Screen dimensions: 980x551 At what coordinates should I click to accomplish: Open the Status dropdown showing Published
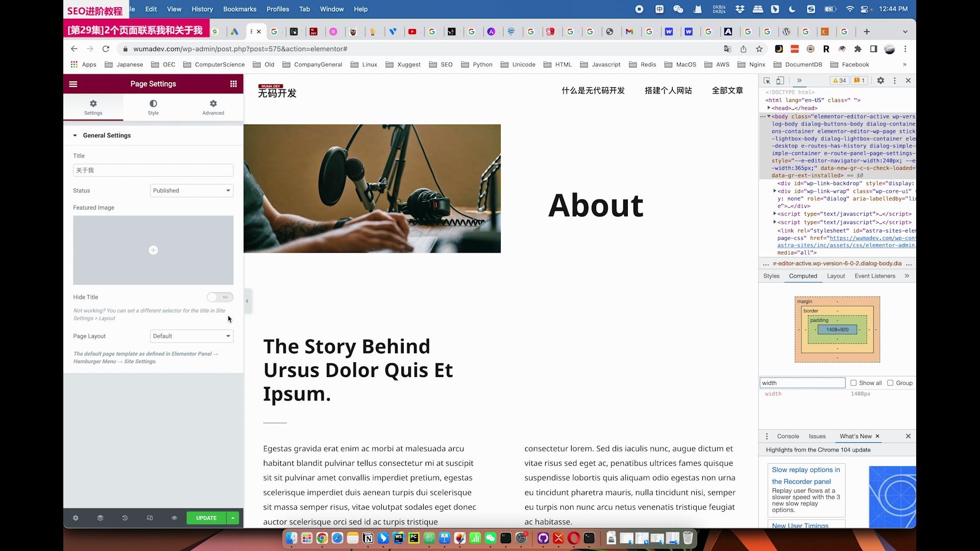[x=191, y=191]
